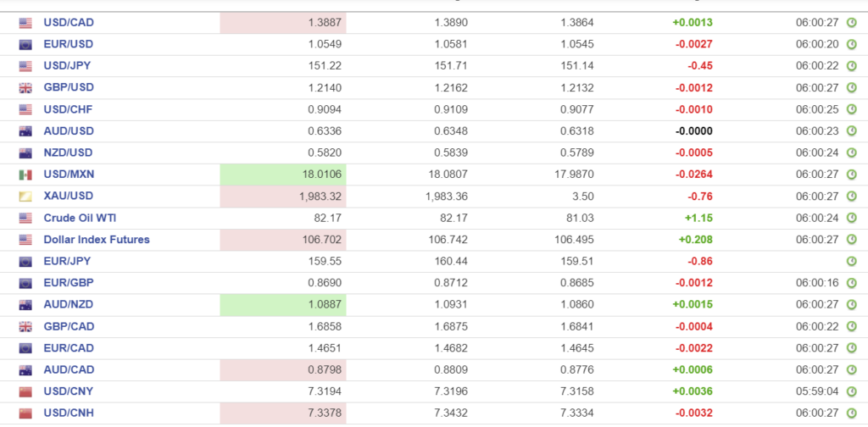Viewport: 868px width, 427px height.
Task: Click the clock icon in the USD/CNH row
Action: tap(851, 413)
